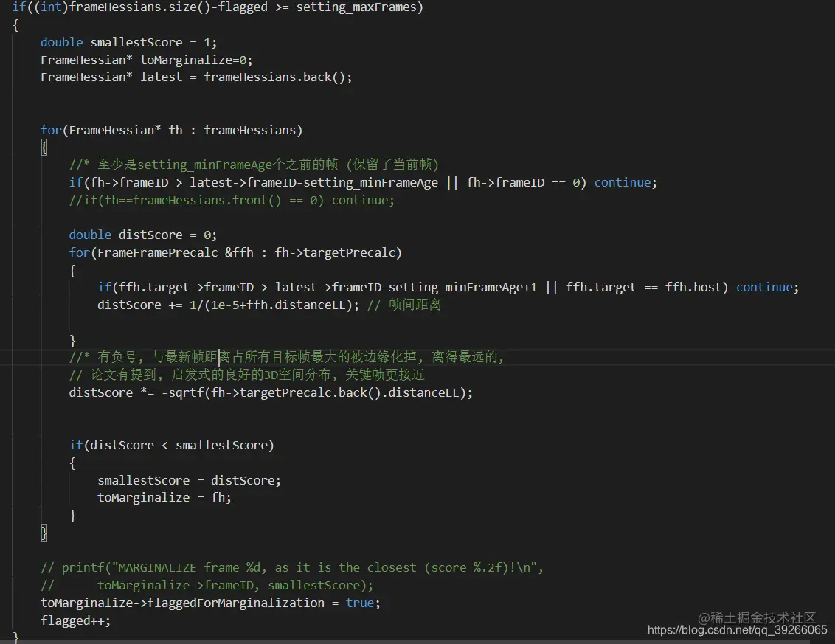Click "ffh.target == ffh.host" condition text
The image size is (835, 644).
tap(643, 288)
